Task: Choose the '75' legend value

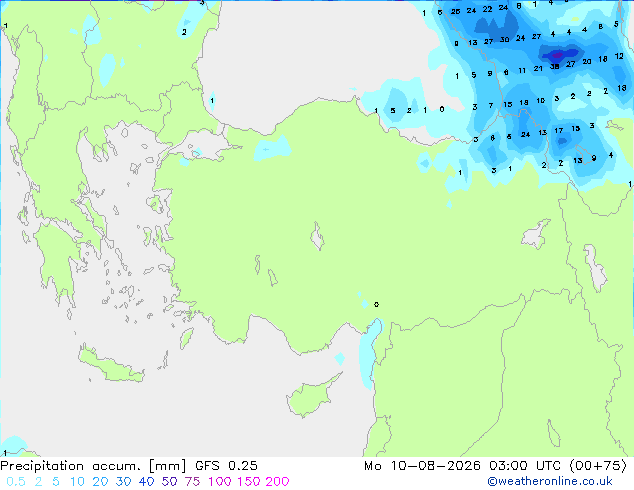Action: (192, 482)
